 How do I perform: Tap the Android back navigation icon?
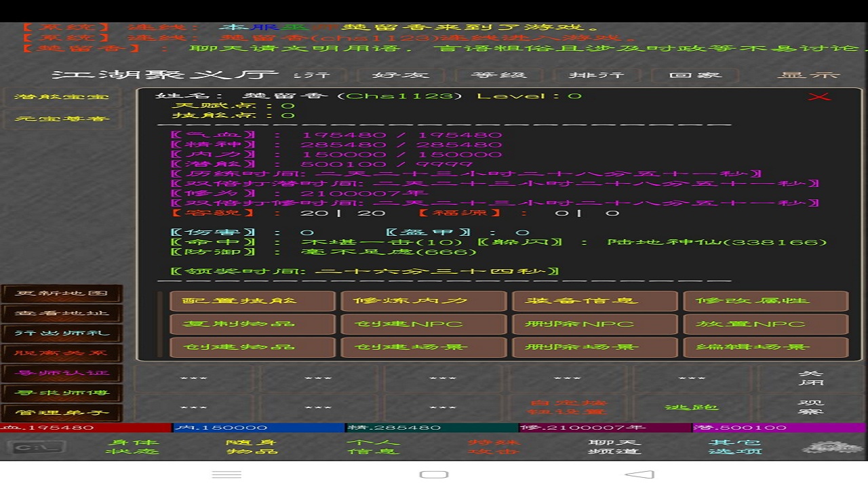coord(639,474)
